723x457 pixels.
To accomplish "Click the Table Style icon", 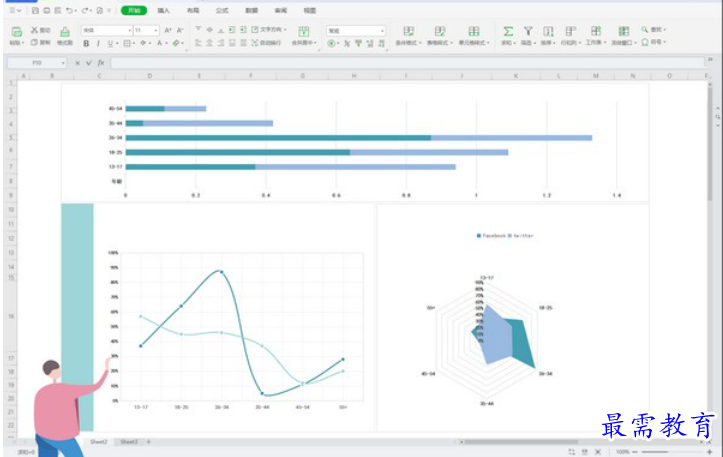I will (x=440, y=31).
